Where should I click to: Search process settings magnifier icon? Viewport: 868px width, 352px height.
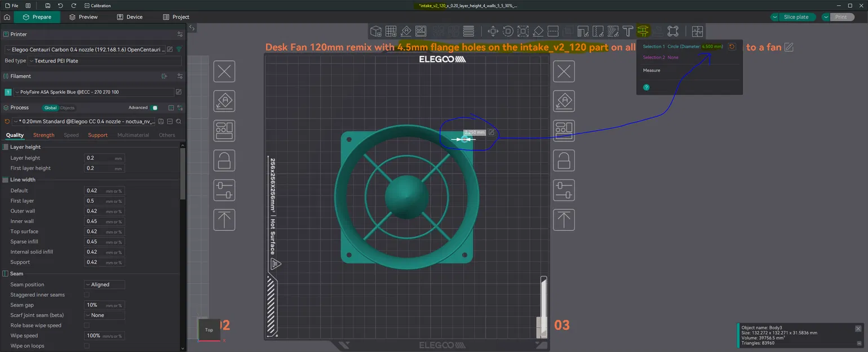(x=179, y=121)
